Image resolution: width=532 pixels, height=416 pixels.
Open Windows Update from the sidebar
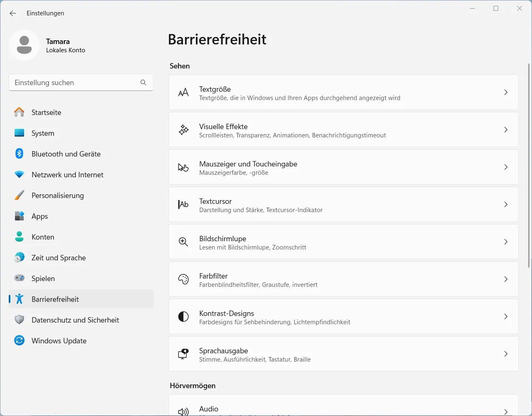click(81, 340)
